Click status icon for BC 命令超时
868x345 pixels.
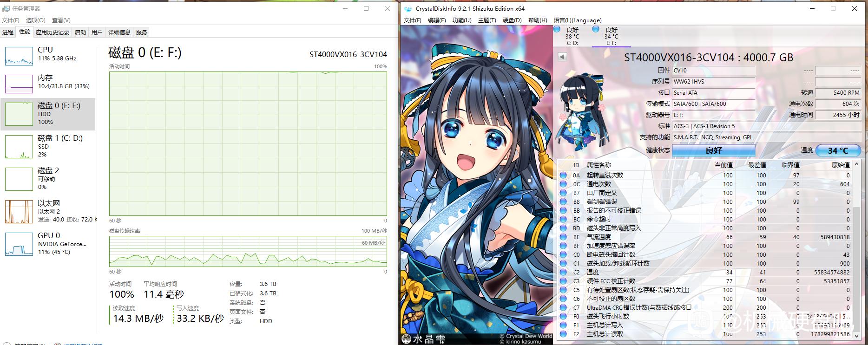pos(563,219)
